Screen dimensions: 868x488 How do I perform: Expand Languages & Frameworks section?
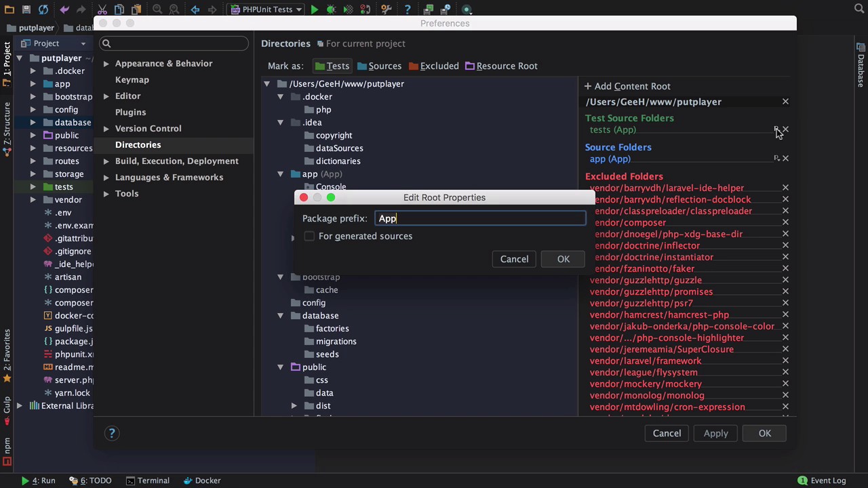pyautogui.click(x=106, y=178)
